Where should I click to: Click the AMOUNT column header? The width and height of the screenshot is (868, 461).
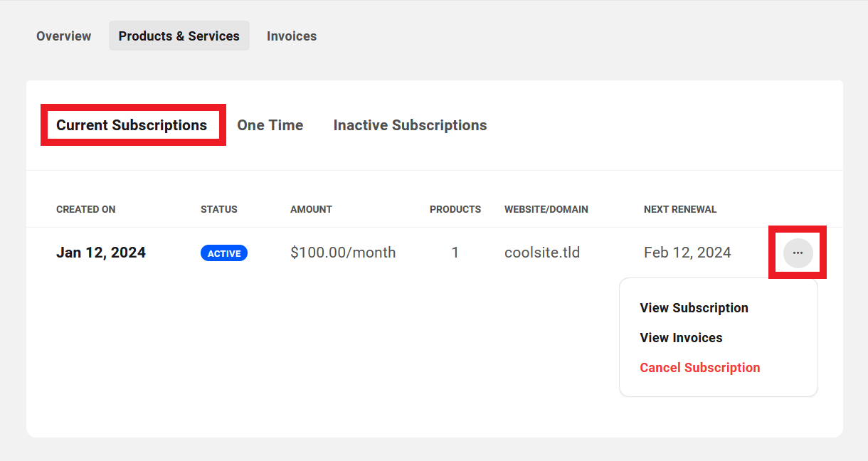(311, 209)
